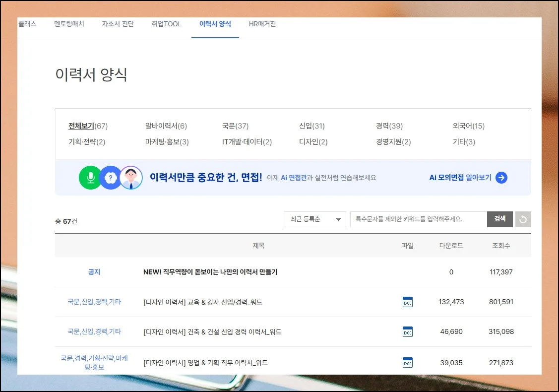This screenshot has width=559, height=392.
Task: Download DOC file for 건축 & 건설 resume
Action: (x=407, y=331)
